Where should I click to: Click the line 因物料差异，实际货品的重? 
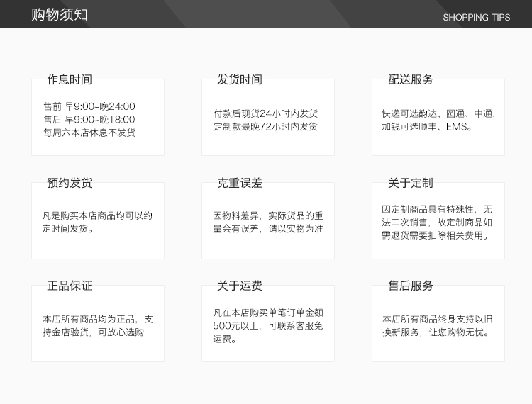(x=267, y=215)
